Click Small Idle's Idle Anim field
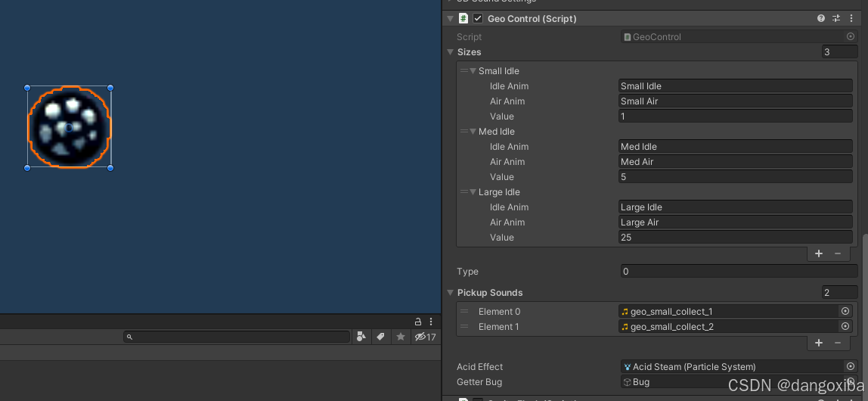Screen dimensions: 868x401 (735, 85)
